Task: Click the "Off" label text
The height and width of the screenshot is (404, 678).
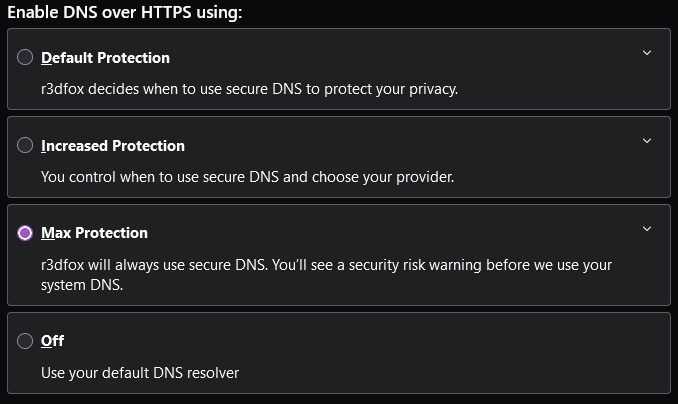Action: [52, 341]
